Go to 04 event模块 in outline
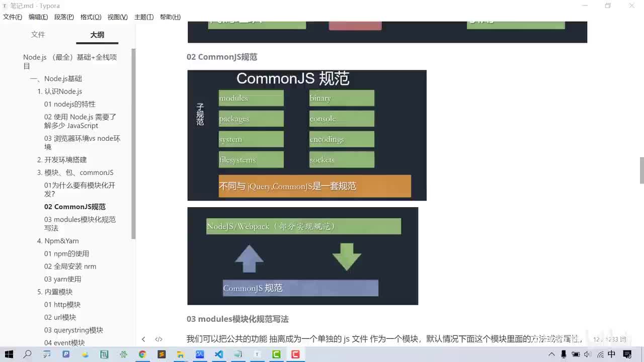The image size is (644, 362). [64, 343]
